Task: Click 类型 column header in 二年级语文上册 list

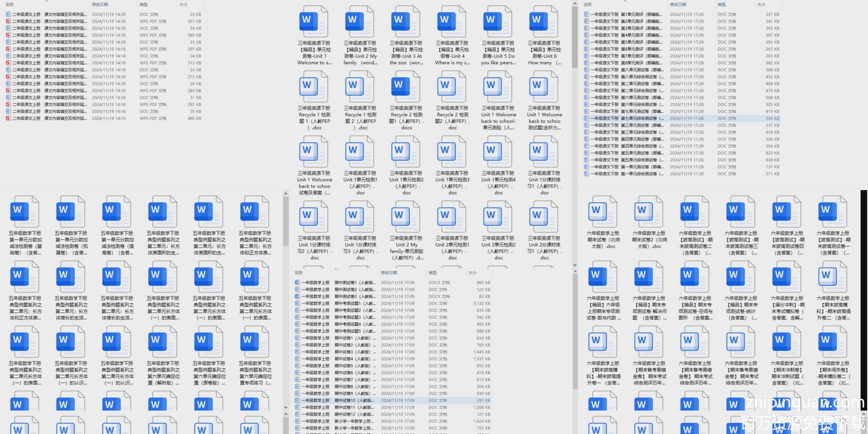Action: (144, 4)
